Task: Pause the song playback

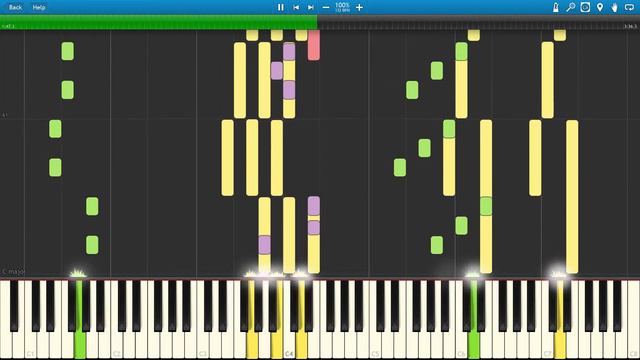Action: point(280,7)
